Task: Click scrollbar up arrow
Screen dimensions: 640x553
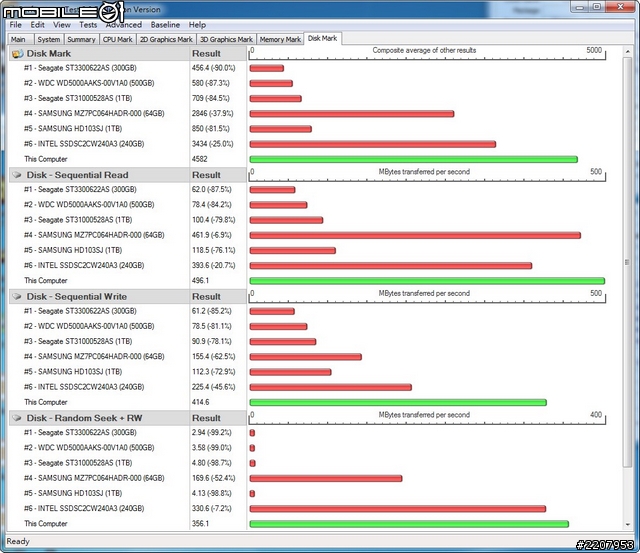Action: (627, 51)
